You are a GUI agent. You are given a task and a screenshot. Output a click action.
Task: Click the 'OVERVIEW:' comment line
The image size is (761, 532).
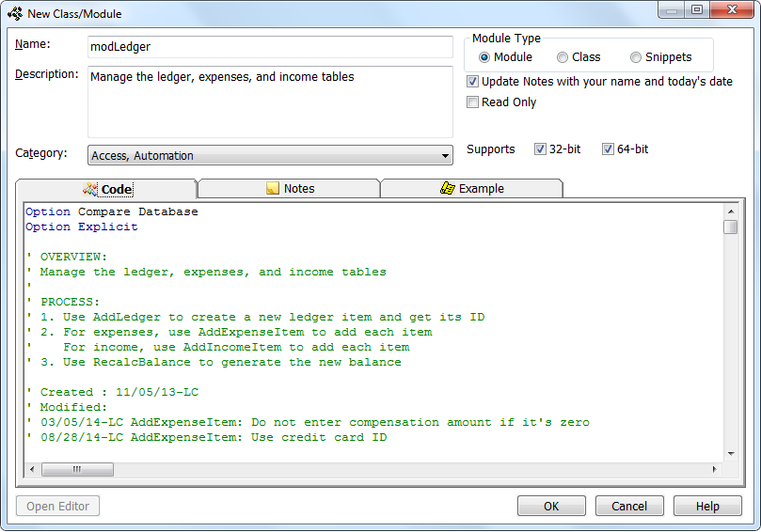click(x=67, y=257)
